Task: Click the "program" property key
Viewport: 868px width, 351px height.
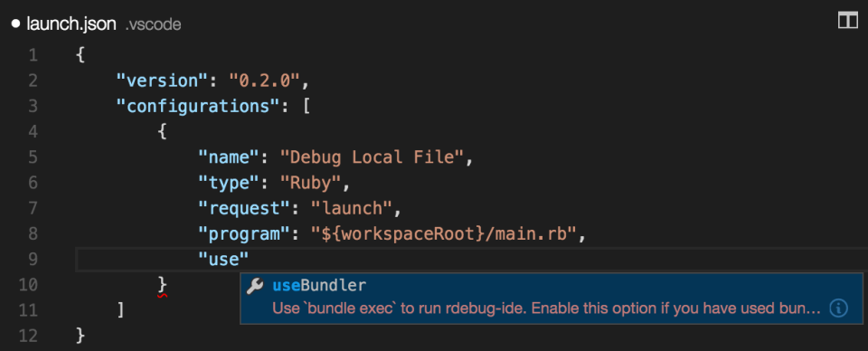Action: 245,234
